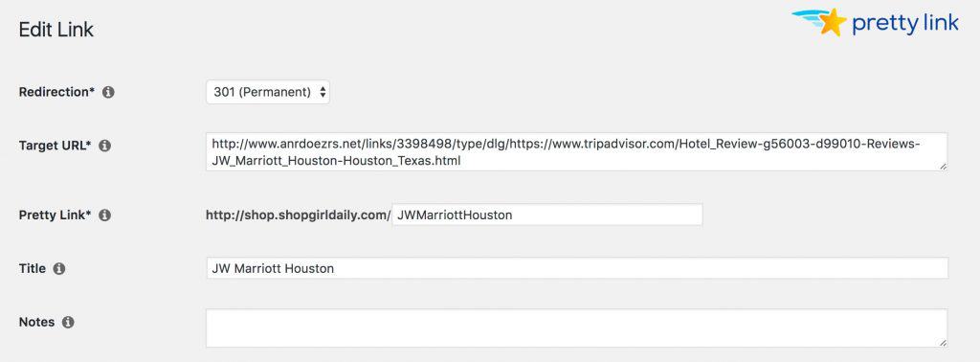This screenshot has height=362, width=980.
Task: Click inside the empty Notes text area
Action: click(576, 328)
